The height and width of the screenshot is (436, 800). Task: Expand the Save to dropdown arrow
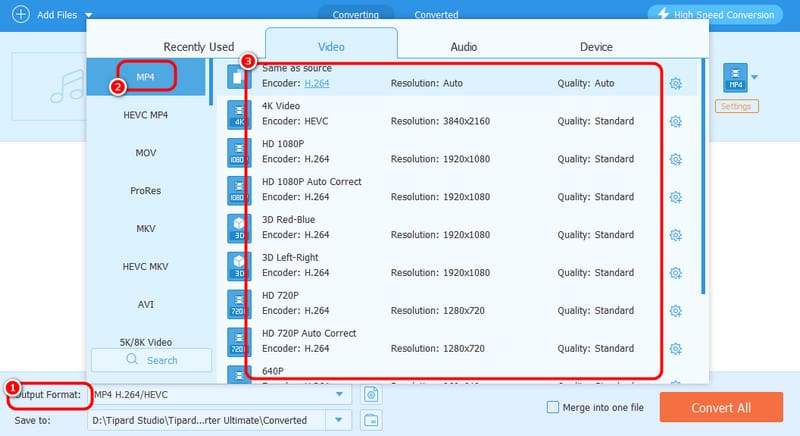click(x=339, y=420)
